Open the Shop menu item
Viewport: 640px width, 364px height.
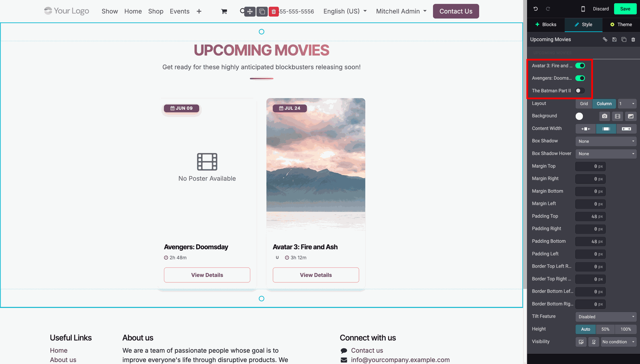[156, 11]
